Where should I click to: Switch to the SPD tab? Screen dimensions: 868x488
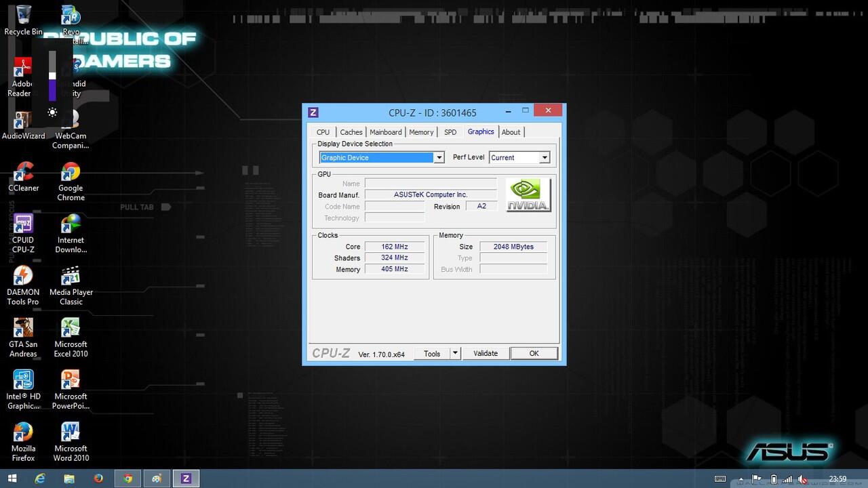(x=450, y=132)
